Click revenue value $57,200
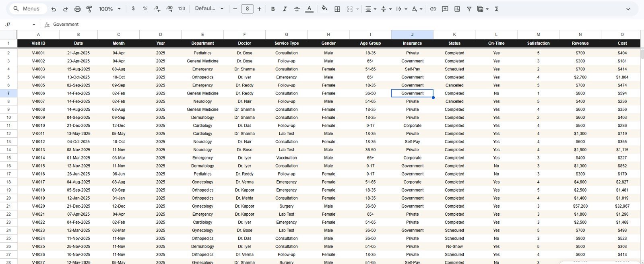 (580, 206)
